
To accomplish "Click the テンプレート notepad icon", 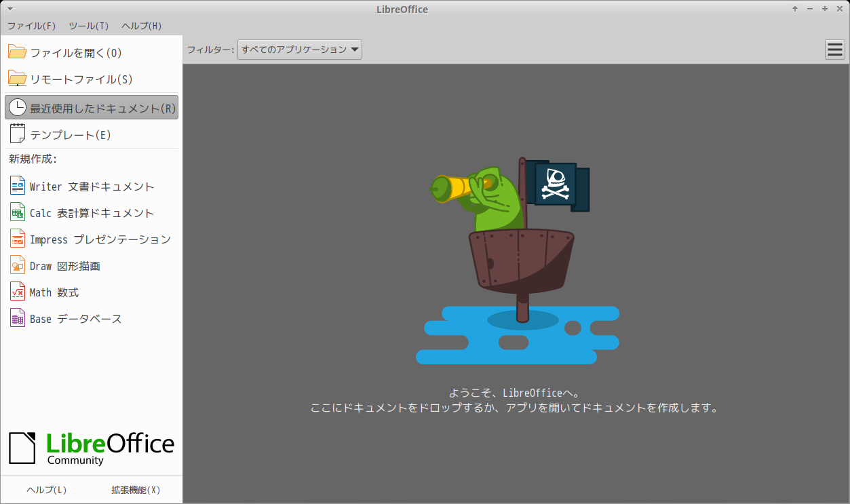I will [17, 134].
